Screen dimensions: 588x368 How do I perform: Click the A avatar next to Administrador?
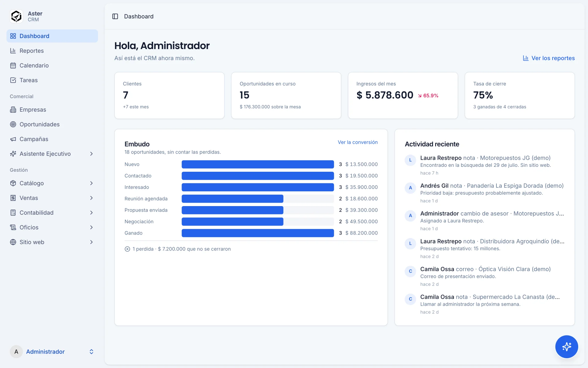(16, 351)
